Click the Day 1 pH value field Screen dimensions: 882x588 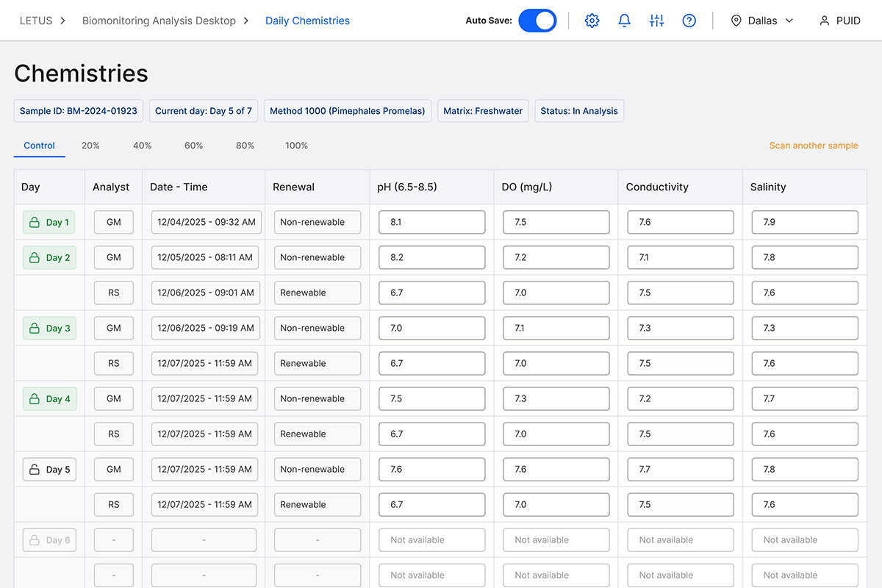[x=431, y=222]
